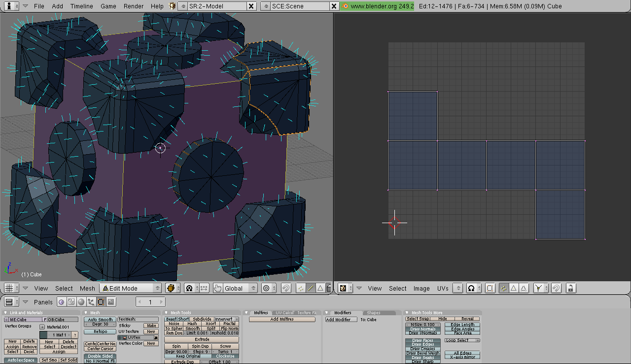
Task: Toggle Draw Creases option
Action: coord(423,349)
